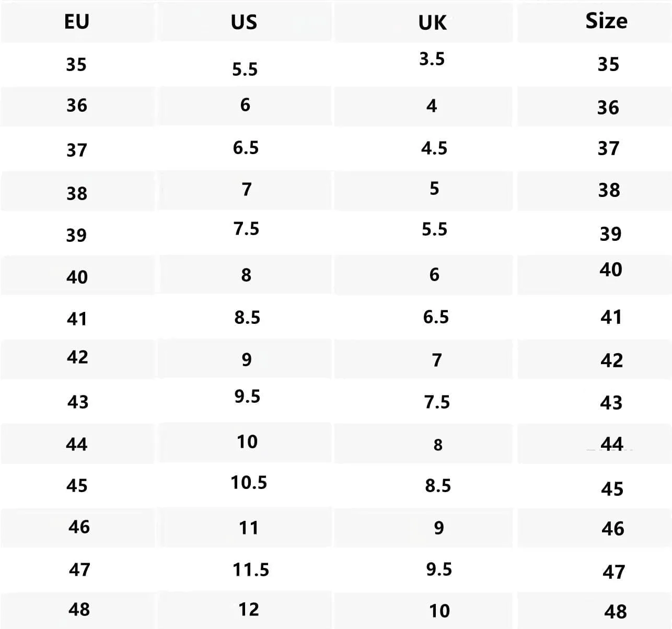Image resolution: width=672 pixels, height=629 pixels.
Task: Select US size 5.5 cell
Action: point(245,69)
